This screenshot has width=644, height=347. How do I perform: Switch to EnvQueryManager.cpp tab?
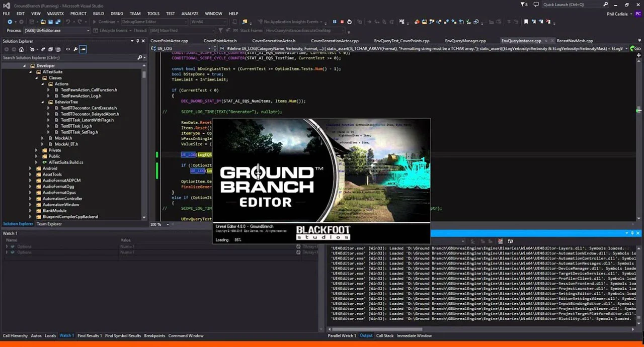(x=465, y=41)
